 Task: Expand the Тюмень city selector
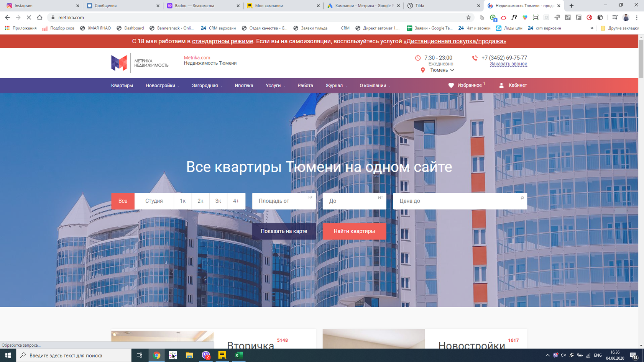(x=442, y=70)
